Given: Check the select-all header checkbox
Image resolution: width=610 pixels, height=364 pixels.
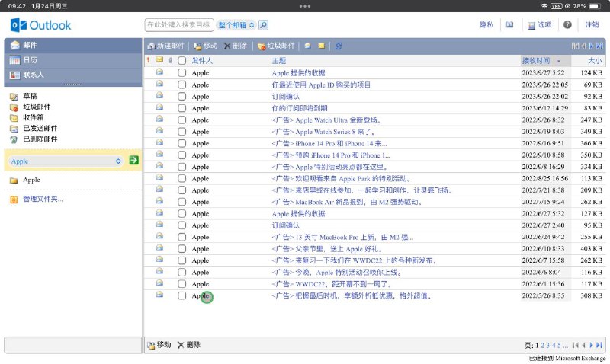Looking at the screenshot, I should 181,61.
